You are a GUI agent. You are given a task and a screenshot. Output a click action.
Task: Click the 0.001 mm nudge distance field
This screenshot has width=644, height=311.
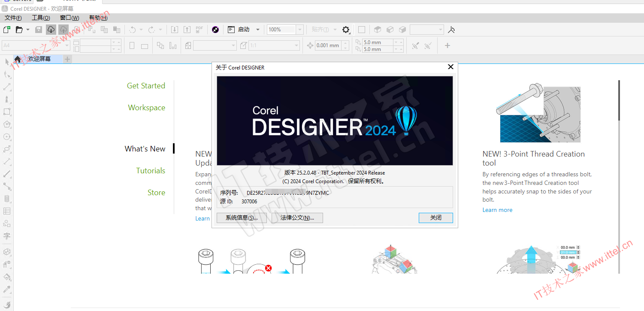click(328, 45)
